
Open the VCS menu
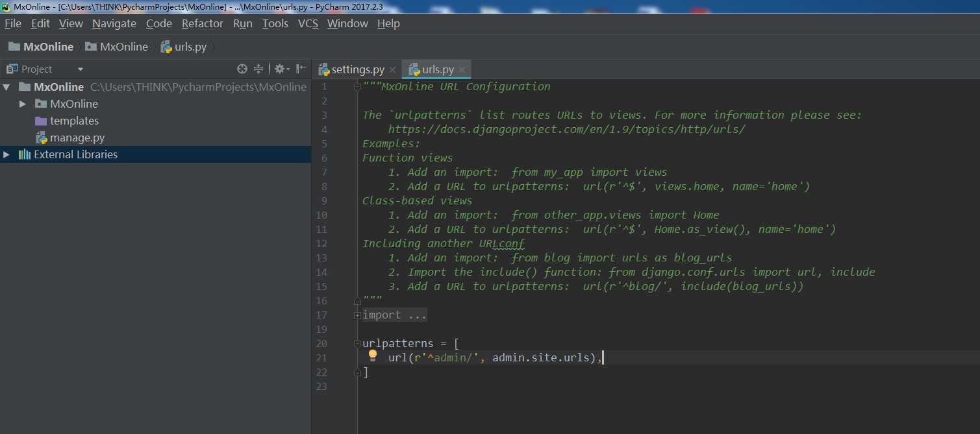pyautogui.click(x=308, y=23)
